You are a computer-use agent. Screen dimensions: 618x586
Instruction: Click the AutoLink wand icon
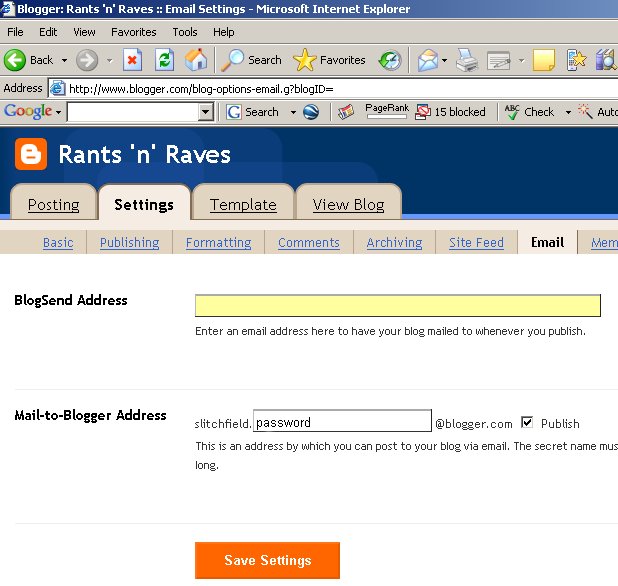[585, 111]
